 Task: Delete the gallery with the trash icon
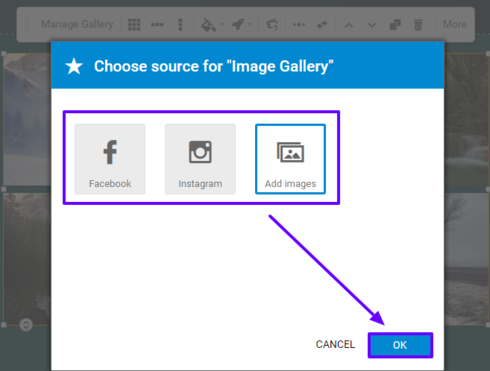click(x=418, y=25)
